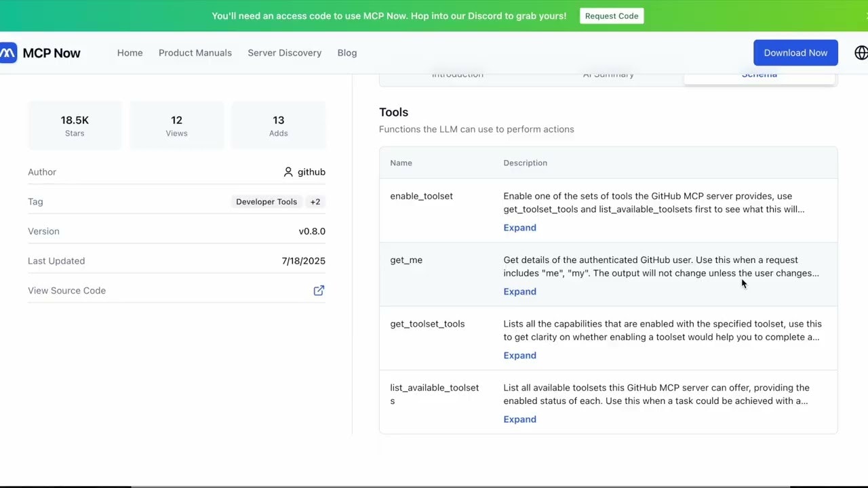Click the list_available_toolsets description text
The image size is (868, 488).
pos(656,394)
